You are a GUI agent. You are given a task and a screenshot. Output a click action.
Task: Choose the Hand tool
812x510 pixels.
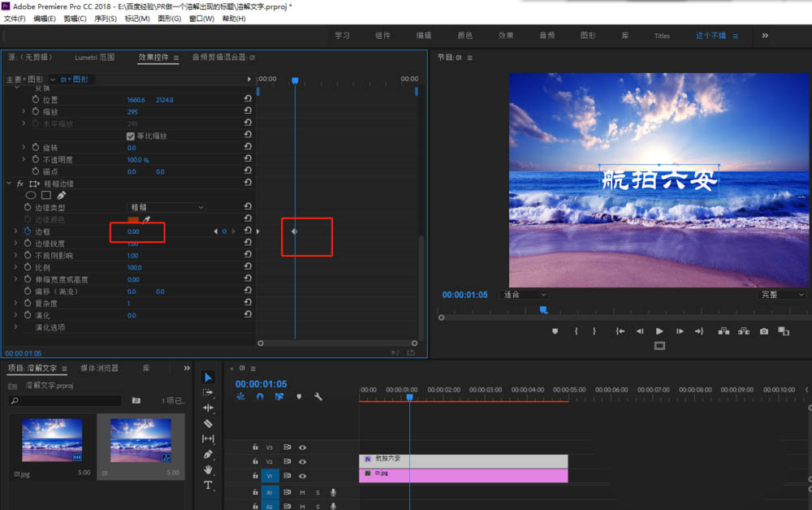coord(208,469)
